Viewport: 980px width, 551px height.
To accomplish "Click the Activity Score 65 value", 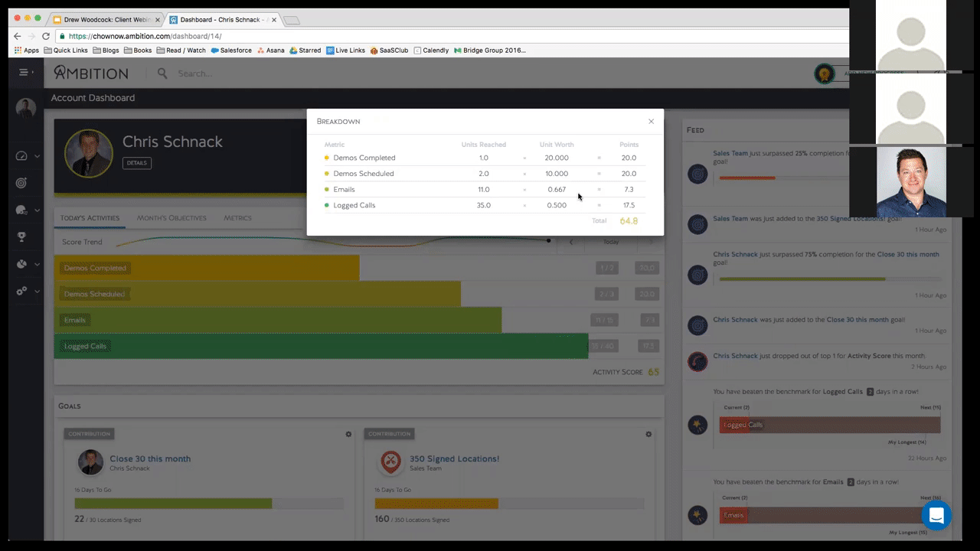I will click(x=653, y=373).
